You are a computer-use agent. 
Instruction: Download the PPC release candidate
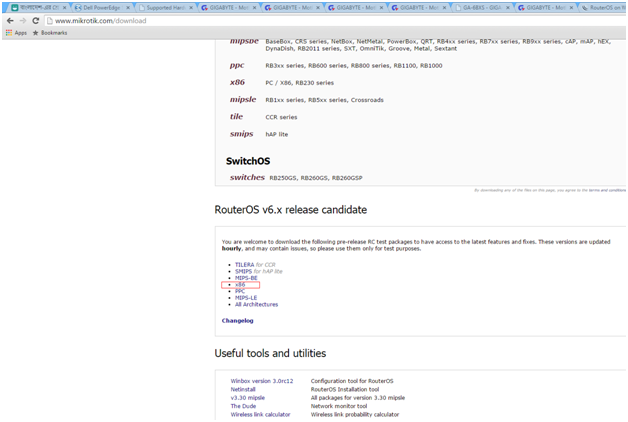coord(240,291)
